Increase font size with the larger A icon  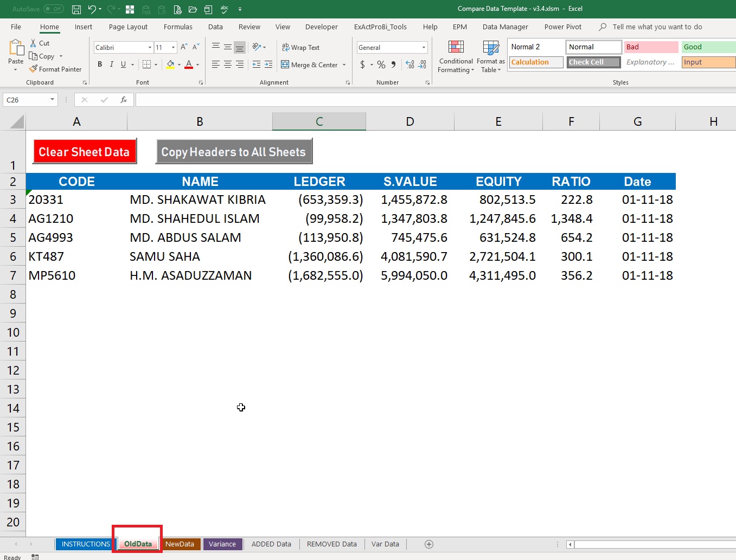[x=184, y=47]
